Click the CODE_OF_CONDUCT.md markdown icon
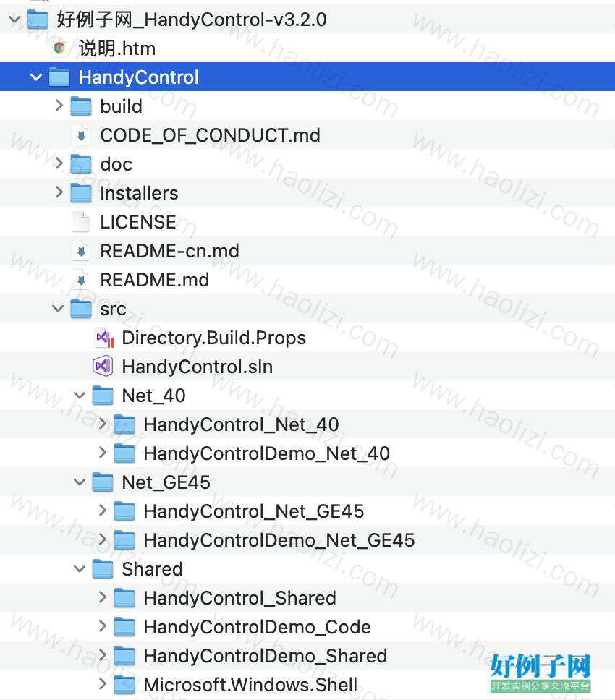 tap(81, 135)
